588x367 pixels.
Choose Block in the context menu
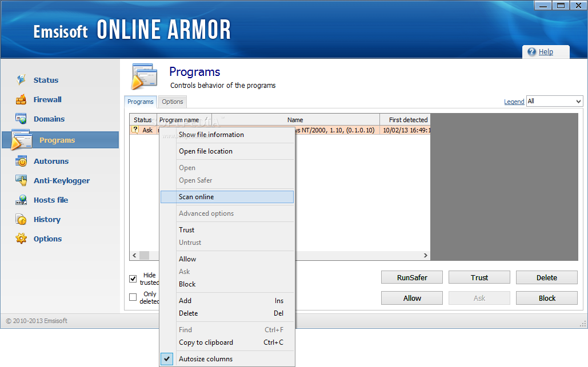click(227, 284)
